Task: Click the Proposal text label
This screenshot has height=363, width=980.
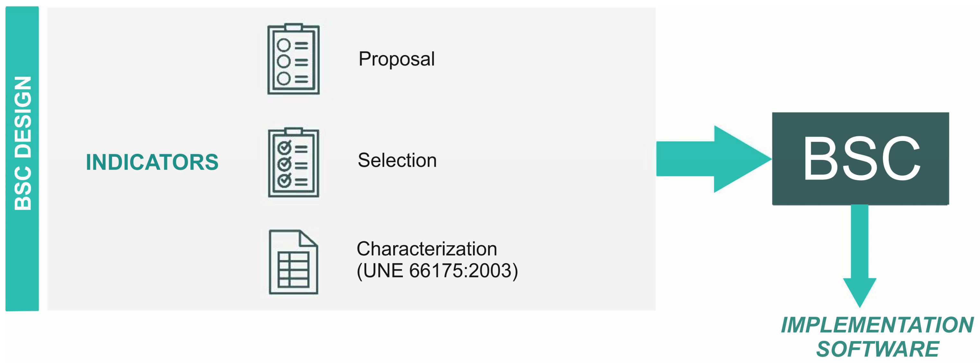Action: (x=396, y=59)
